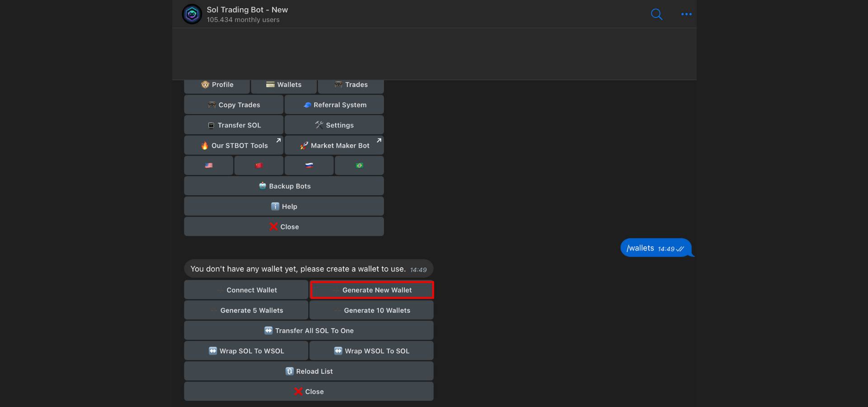Open the search icon in chat header
The height and width of the screenshot is (407, 868).
coord(656,14)
